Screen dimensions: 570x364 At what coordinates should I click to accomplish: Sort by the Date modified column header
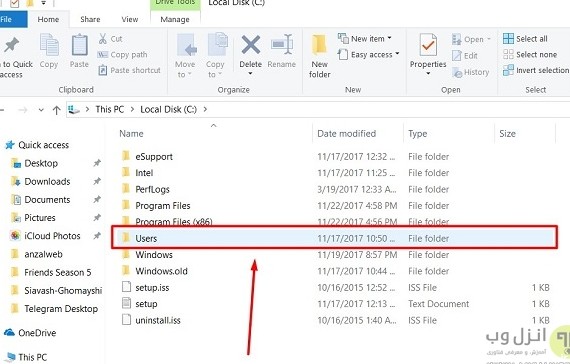coord(346,133)
